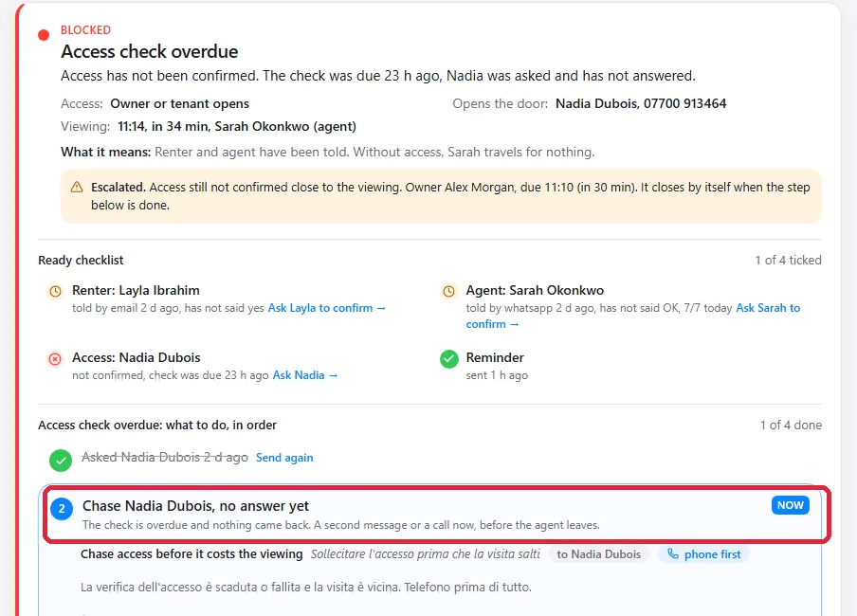Click Nadia Dubois, 07700 913464 contact text

[641, 104]
